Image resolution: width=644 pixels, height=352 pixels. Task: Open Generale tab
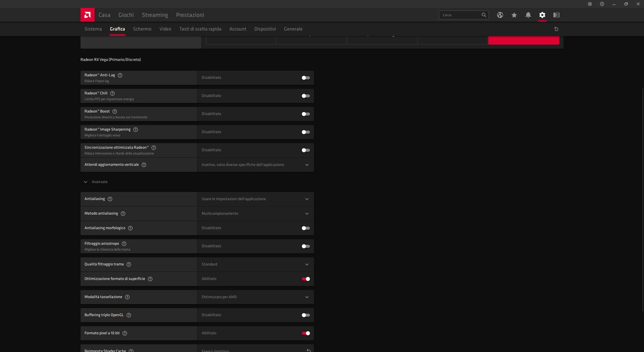pos(293,29)
